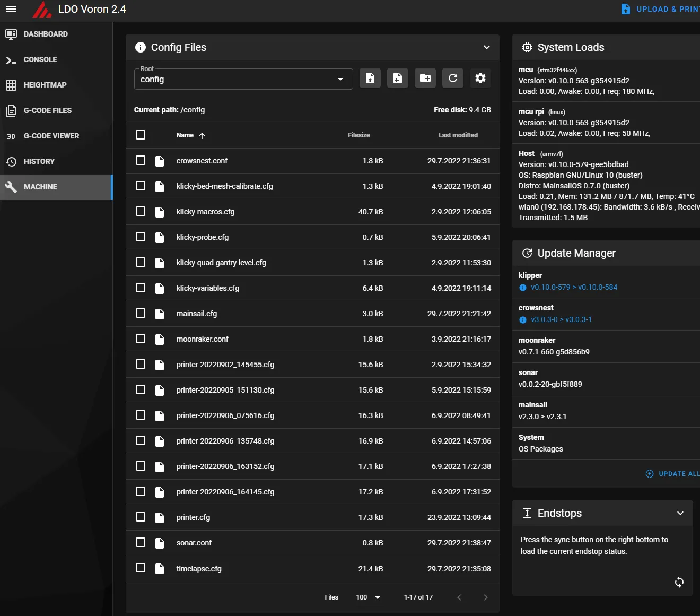
Task: Tick the checkbox for mainsail.cfg
Action: click(x=141, y=313)
